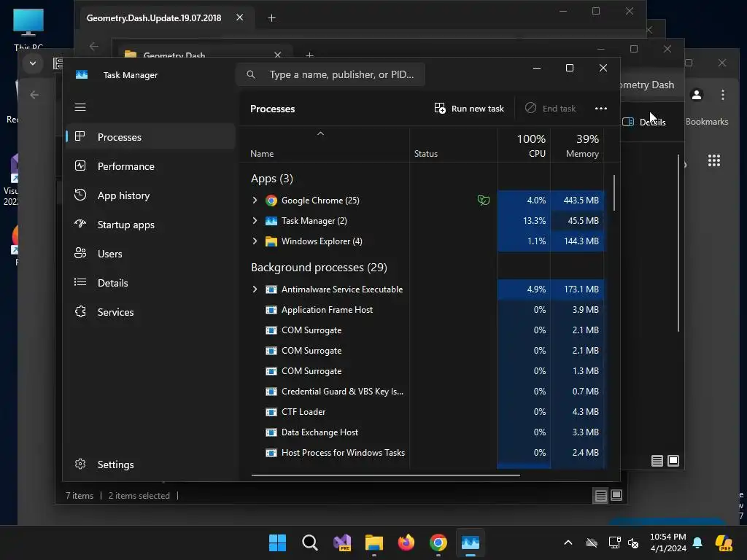This screenshot has width=747, height=560.
Task: Click the 443.5 MB Chrome memory cell
Action: pyautogui.click(x=577, y=200)
